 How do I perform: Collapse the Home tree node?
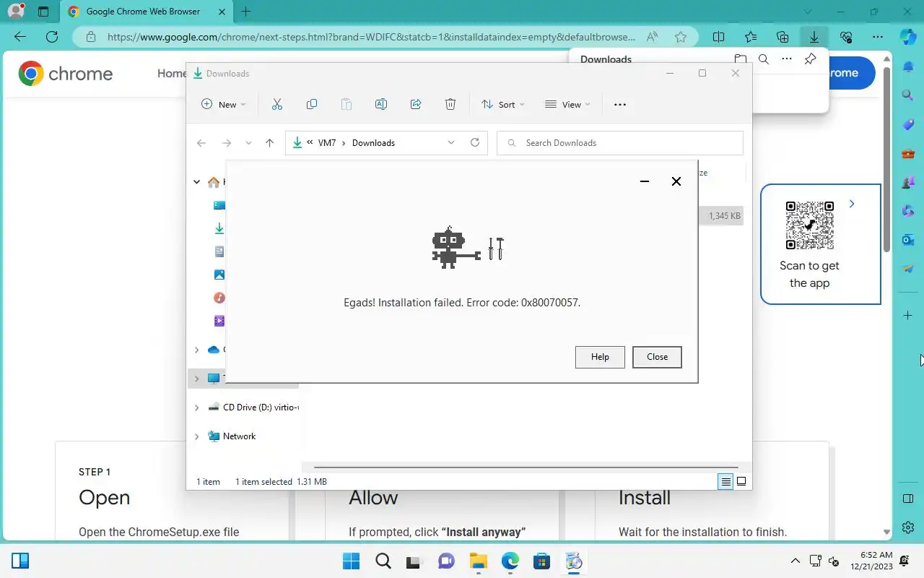coord(196,182)
